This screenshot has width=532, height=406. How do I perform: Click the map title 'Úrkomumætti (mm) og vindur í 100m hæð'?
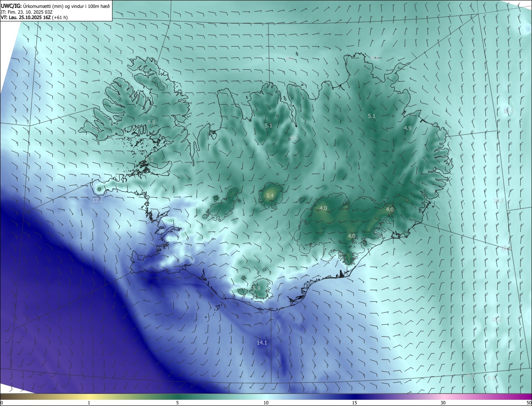coord(66,5)
